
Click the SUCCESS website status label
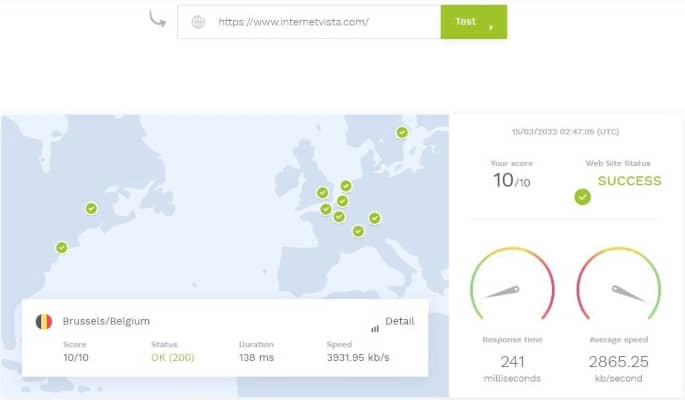tap(630, 181)
